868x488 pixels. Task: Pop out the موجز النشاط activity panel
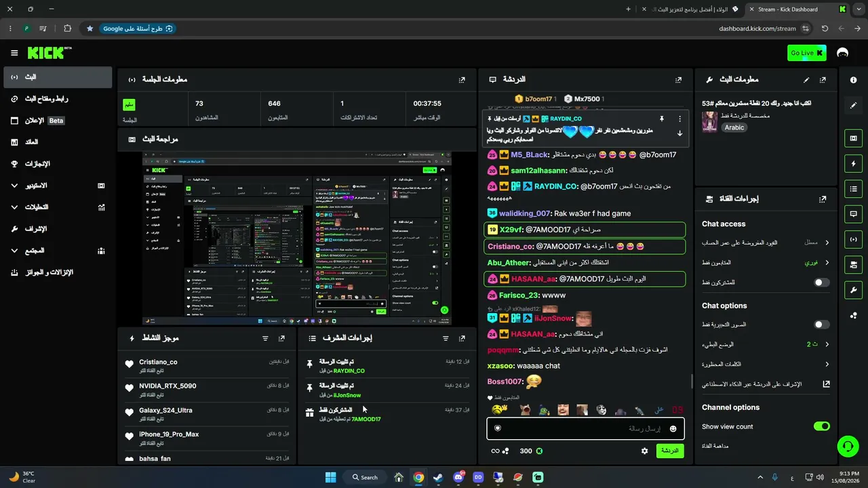tap(281, 338)
